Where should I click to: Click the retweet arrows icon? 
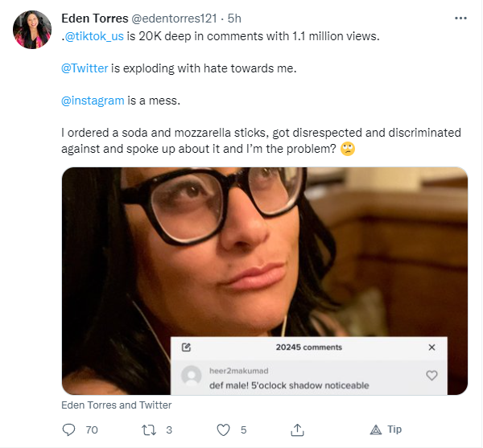click(x=149, y=430)
